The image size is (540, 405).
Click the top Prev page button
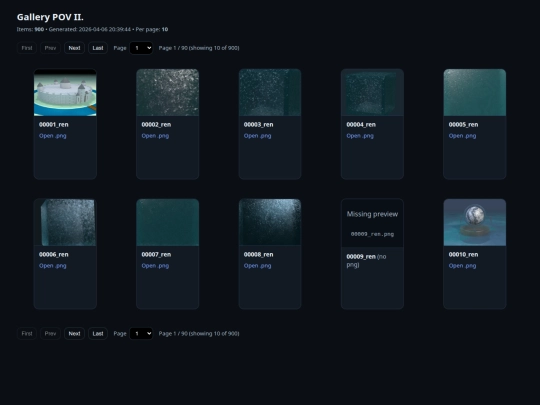[50, 48]
